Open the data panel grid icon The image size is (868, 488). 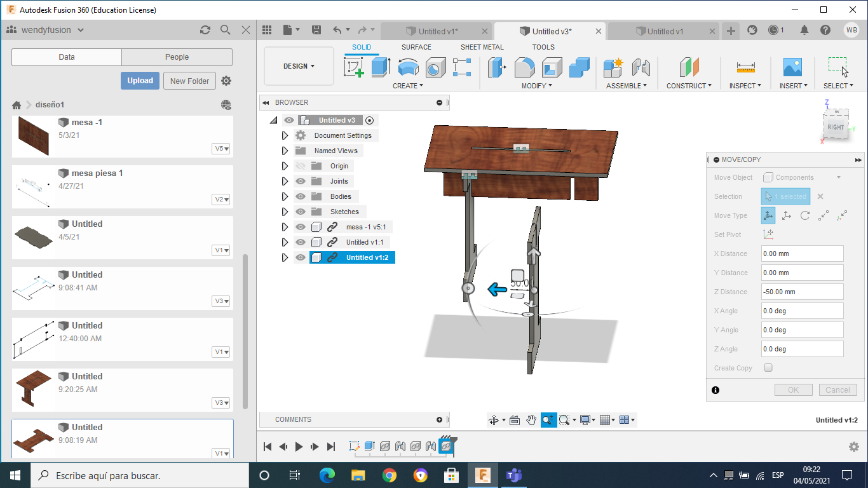[x=267, y=30]
